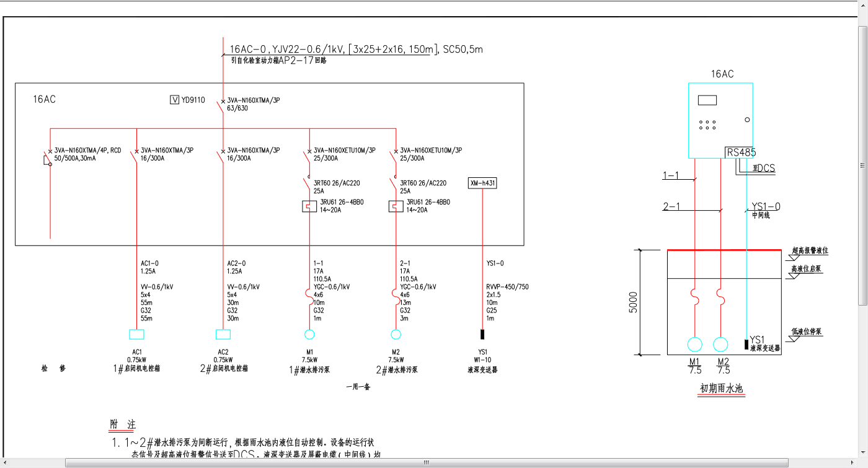Click the '超高报警液位' level label
The height and width of the screenshot is (468, 868).
[x=810, y=251]
